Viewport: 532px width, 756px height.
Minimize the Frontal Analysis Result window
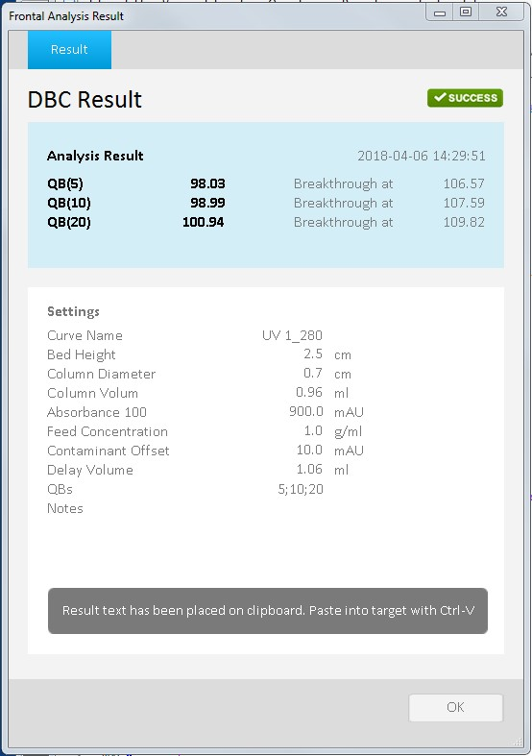[440, 12]
